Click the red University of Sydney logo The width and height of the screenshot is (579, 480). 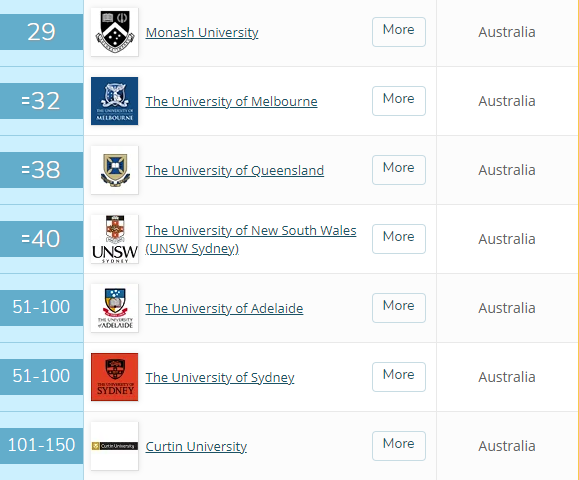coord(114,377)
